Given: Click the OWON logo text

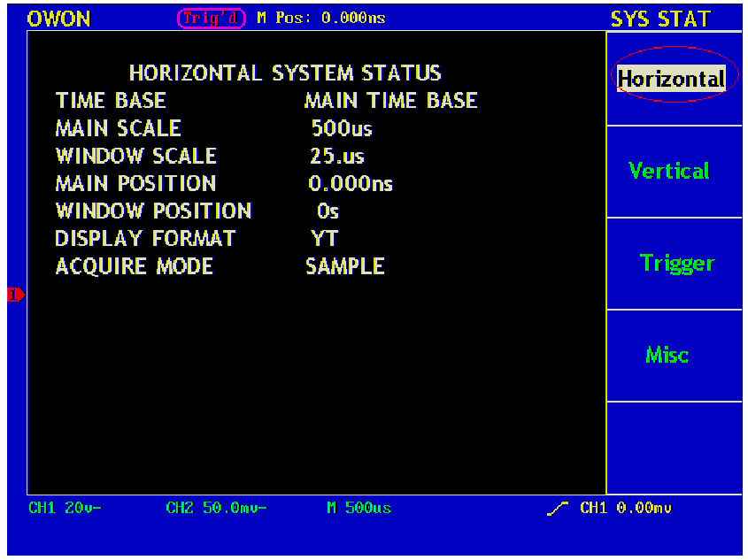Looking at the screenshot, I should pyautogui.click(x=58, y=19).
